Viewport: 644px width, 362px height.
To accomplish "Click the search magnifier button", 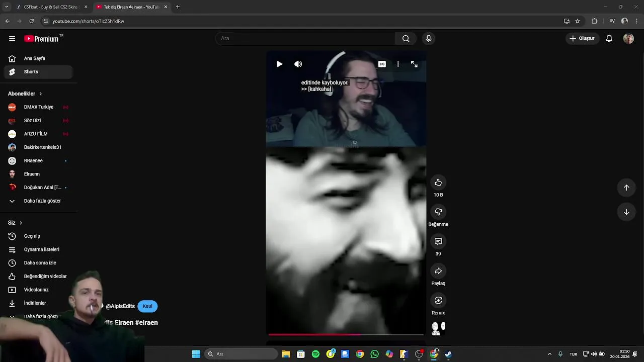I will 406,39.
